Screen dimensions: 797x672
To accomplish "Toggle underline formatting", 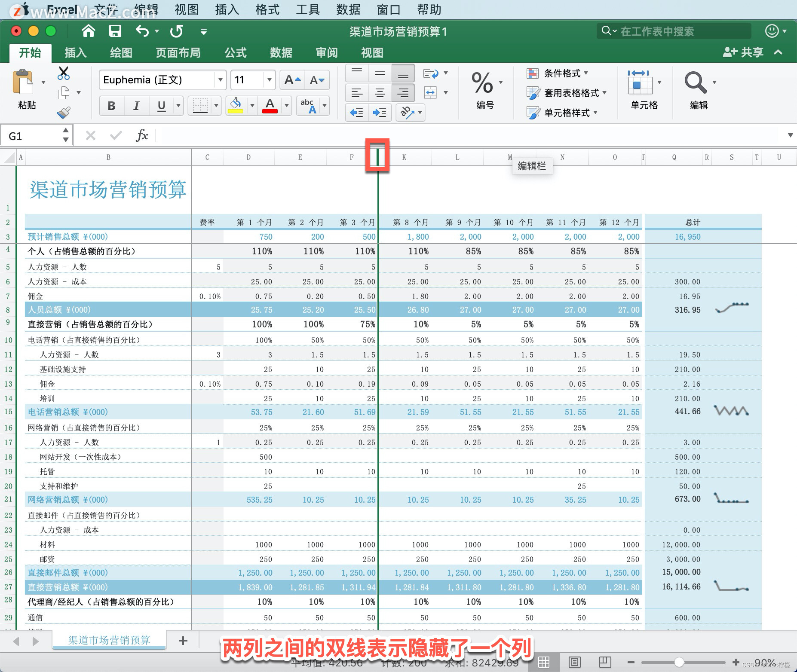I will tap(161, 106).
